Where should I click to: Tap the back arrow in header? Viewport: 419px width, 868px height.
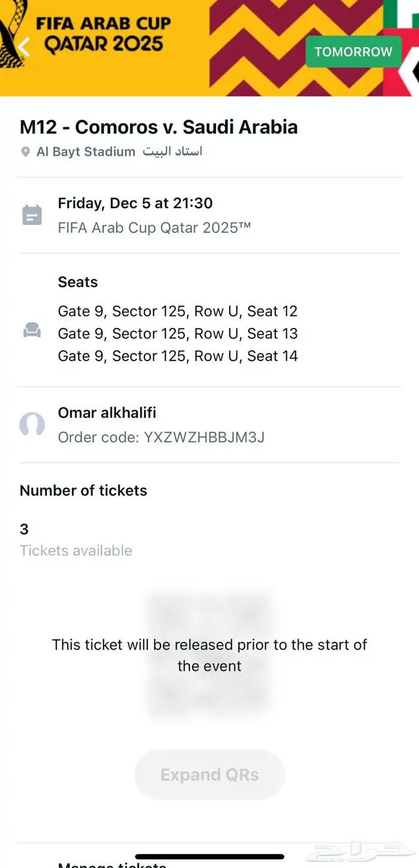(x=24, y=47)
